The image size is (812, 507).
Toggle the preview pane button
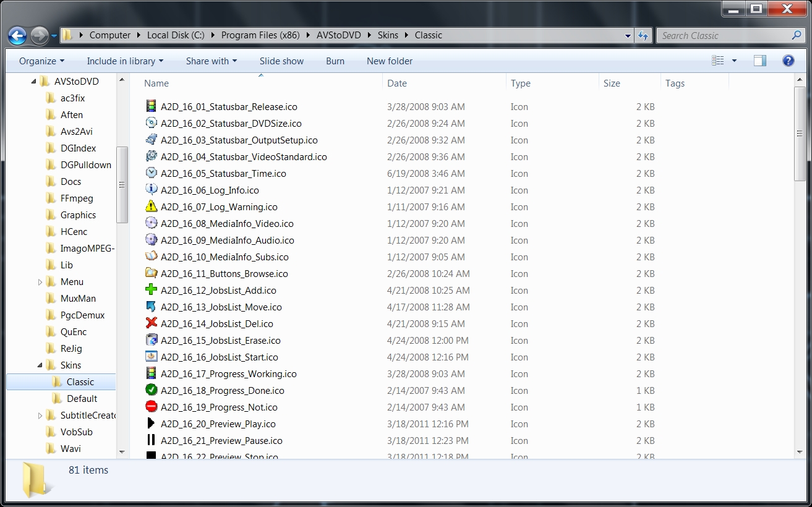pyautogui.click(x=760, y=61)
